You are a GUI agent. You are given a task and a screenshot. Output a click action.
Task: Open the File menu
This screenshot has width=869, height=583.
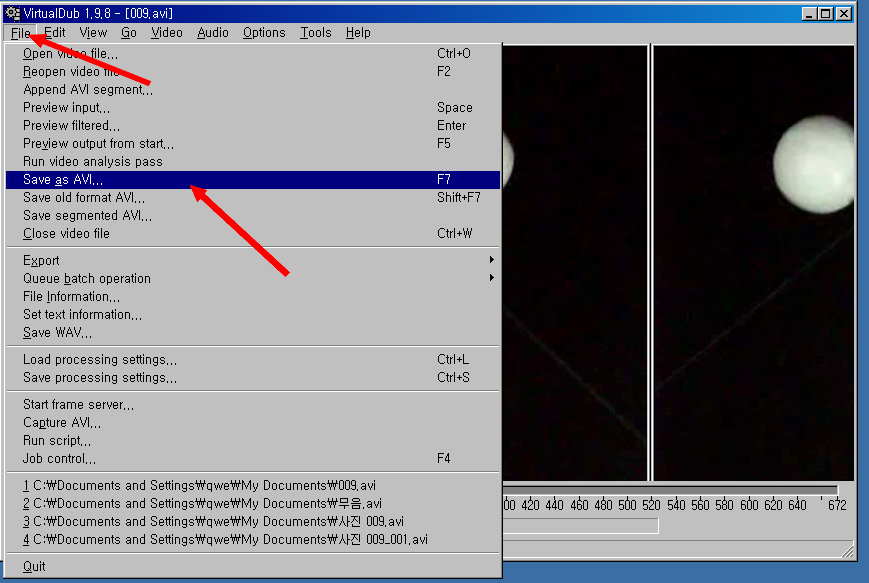[21, 33]
